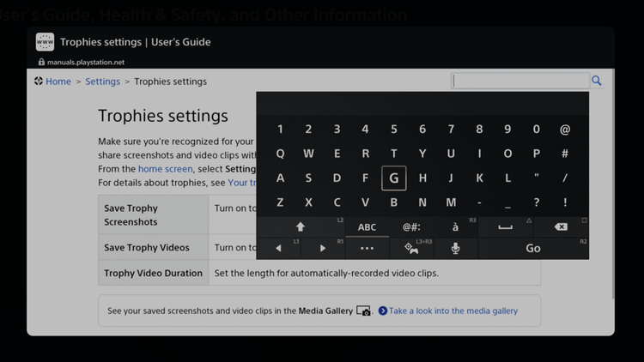Tap the backspace delete key
644x362 pixels.
561,227
